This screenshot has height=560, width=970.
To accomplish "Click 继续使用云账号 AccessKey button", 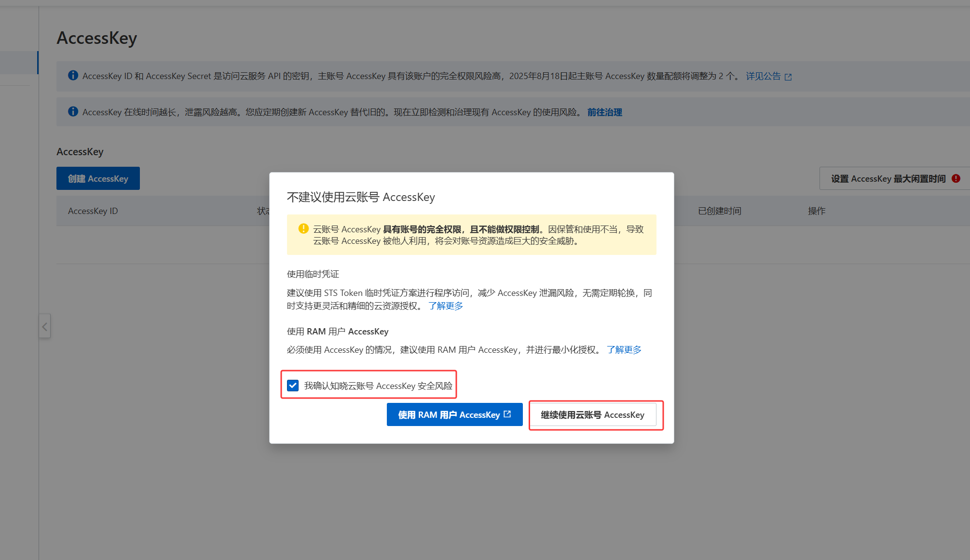I will (x=593, y=414).
